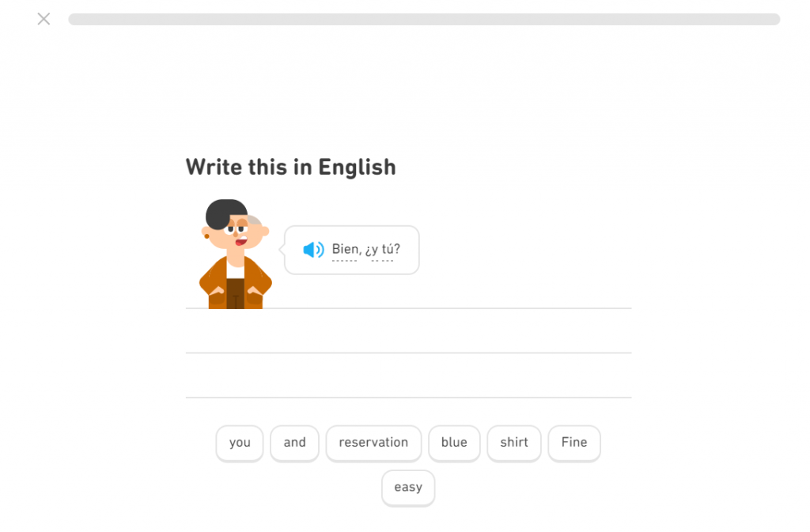Viewport: 810px width, 532px height.
Task: Select the word tile 'Fine'
Action: [574, 443]
